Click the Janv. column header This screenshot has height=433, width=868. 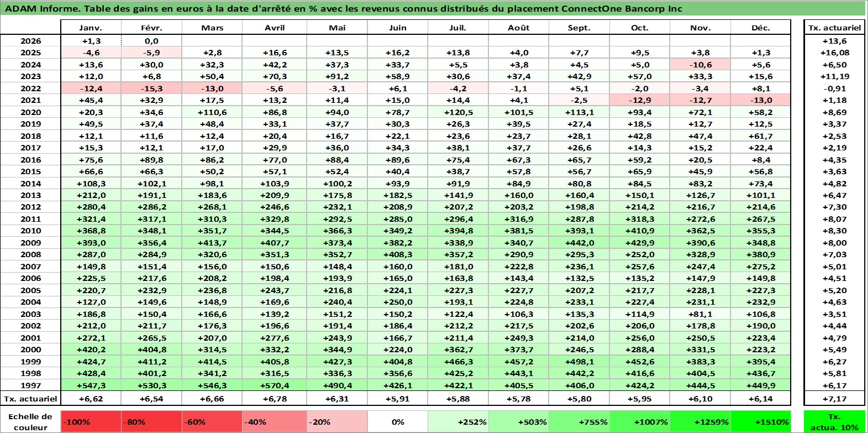pos(91,28)
